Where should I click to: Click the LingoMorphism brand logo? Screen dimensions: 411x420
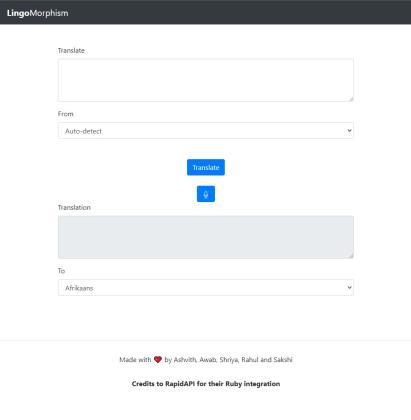(x=37, y=13)
